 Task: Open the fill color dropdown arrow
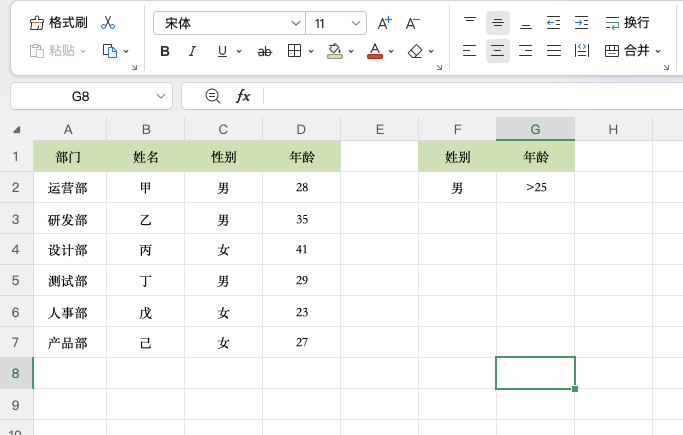351,51
